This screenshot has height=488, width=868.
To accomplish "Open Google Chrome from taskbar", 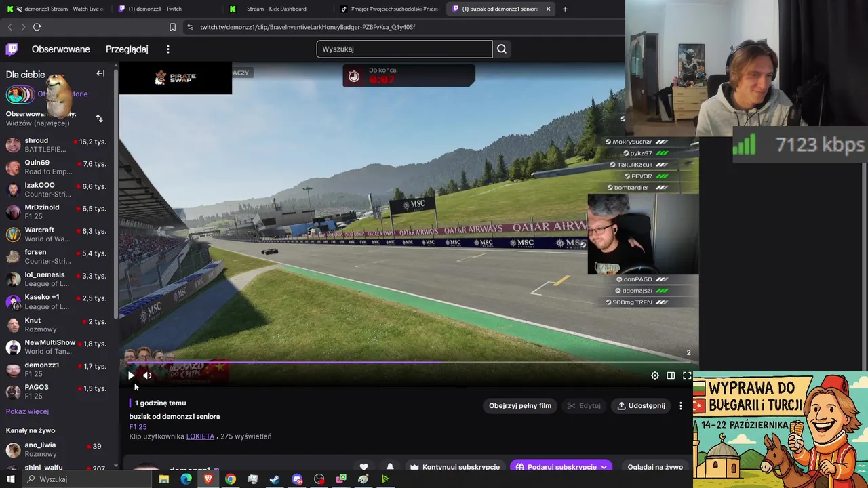I will (x=231, y=479).
